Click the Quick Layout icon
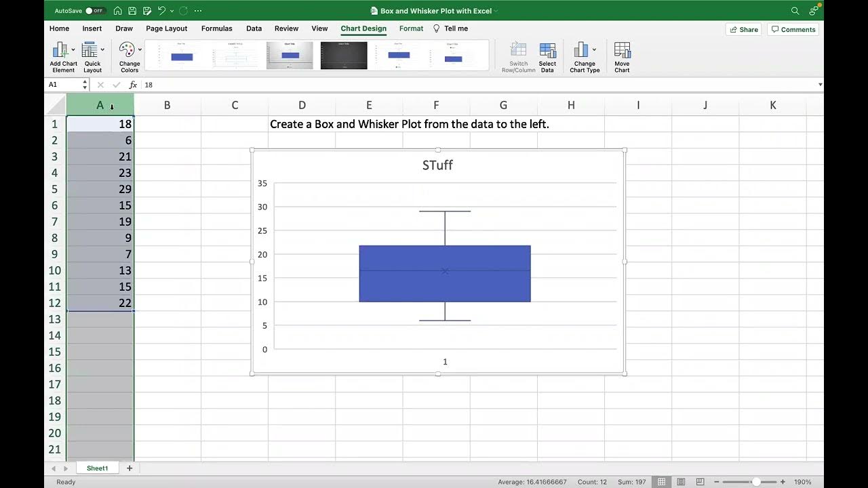Viewport: 868px width, 488px height. click(90, 50)
